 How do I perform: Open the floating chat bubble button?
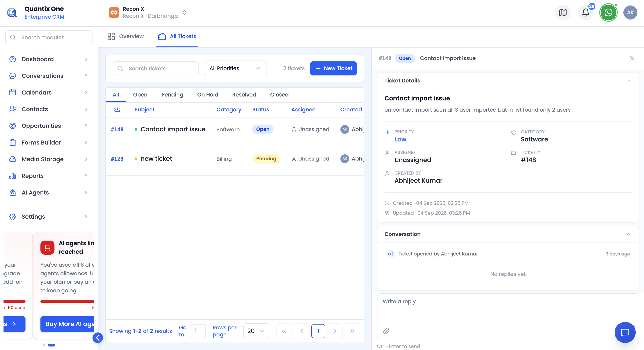click(x=625, y=332)
